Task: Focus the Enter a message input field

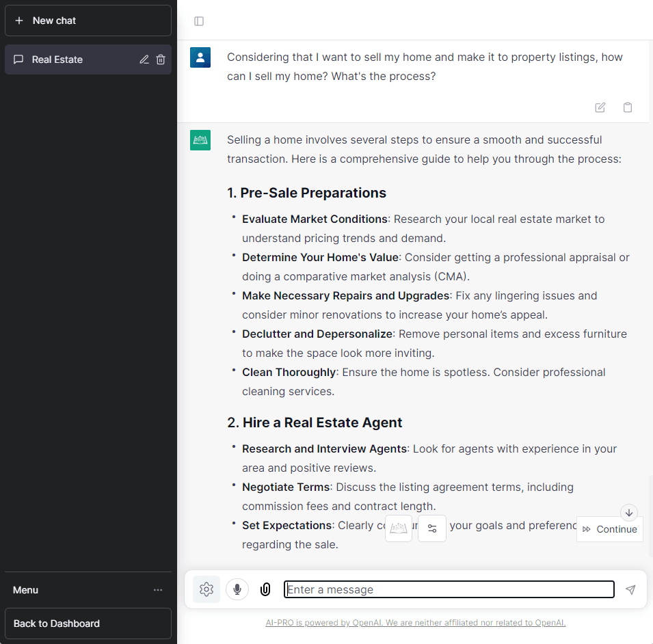Action: click(449, 589)
